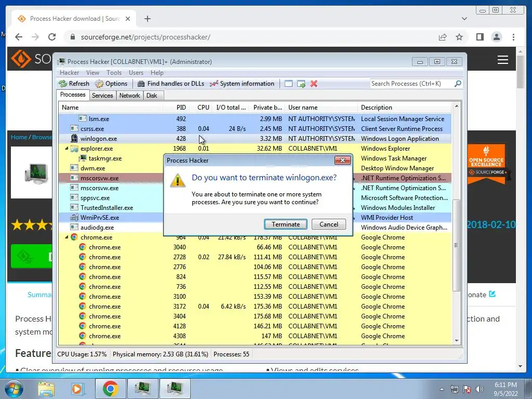The width and height of the screenshot is (532, 399).
Task: Close the Process Hacker confirmation dialog
Action: [342, 161]
